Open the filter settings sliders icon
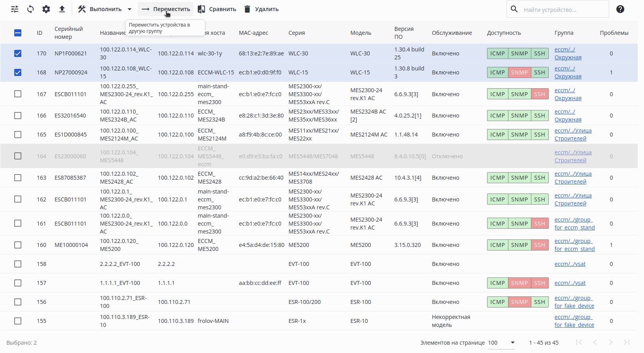The width and height of the screenshot is (644, 353). tap(15, 9)
